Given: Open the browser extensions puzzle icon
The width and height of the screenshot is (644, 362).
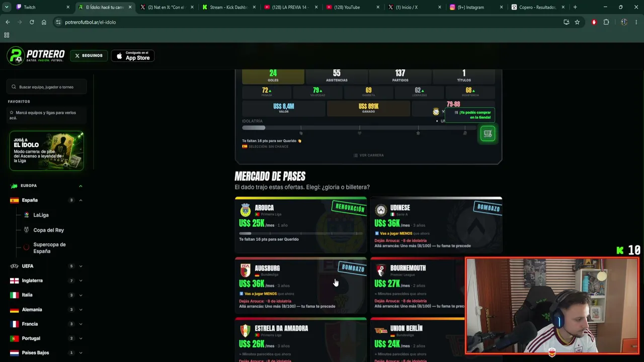Looking at the screenshot, I should point(606,22).
